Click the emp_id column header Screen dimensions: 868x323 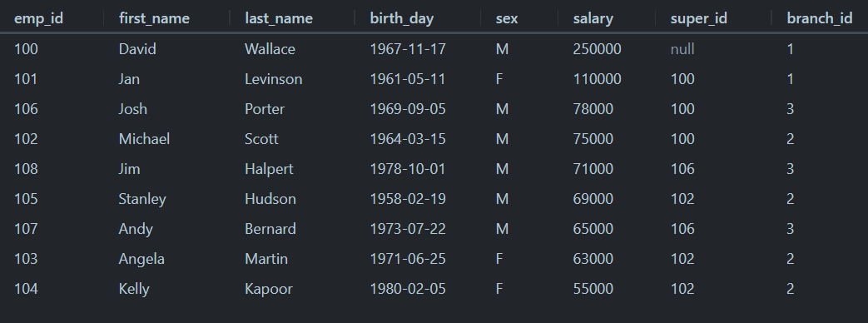(39, 18)
